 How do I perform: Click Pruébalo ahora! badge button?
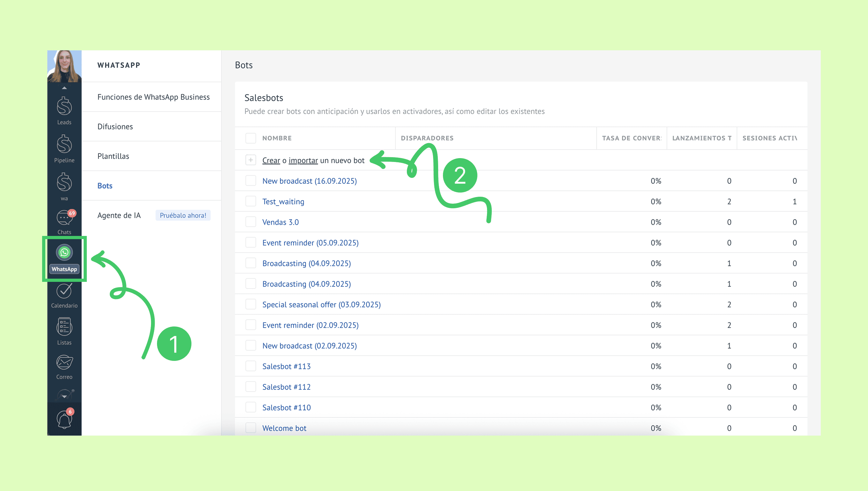(x=183, y=215)
